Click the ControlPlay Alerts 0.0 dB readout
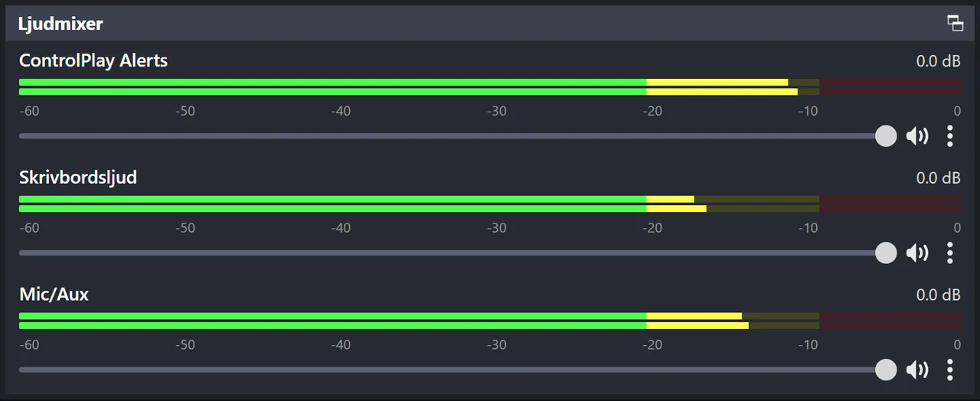This screenshot has height=401, width=980. (x=938, y=61)
